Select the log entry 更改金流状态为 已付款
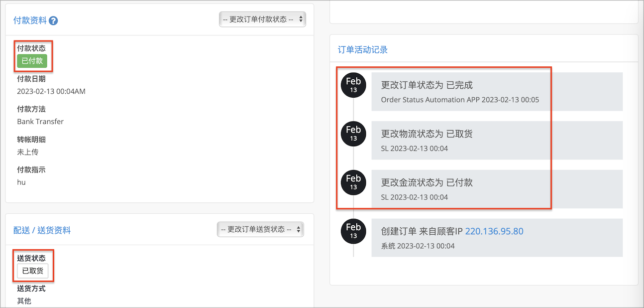Viewport: 644px width, 308px height. click(497, 189)
